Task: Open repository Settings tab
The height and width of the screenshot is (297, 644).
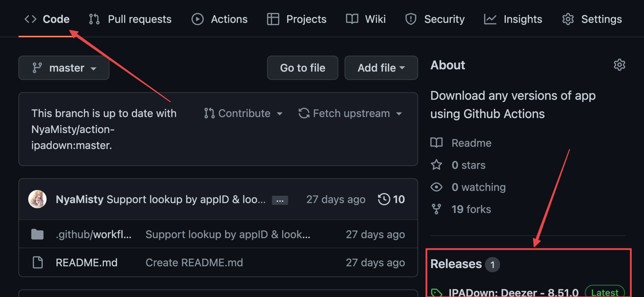Action: coord(592,19)
